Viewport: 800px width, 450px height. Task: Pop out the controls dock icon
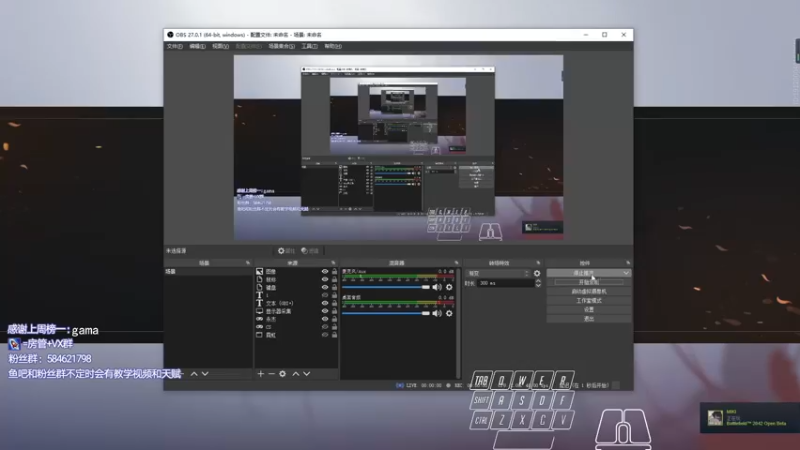628,263
